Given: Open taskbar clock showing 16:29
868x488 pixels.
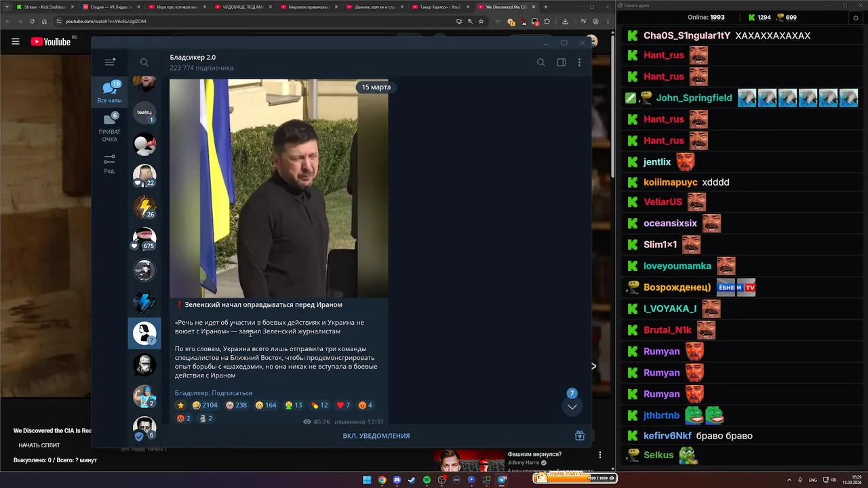Looking at the screenshot, I should coord(852,479).
